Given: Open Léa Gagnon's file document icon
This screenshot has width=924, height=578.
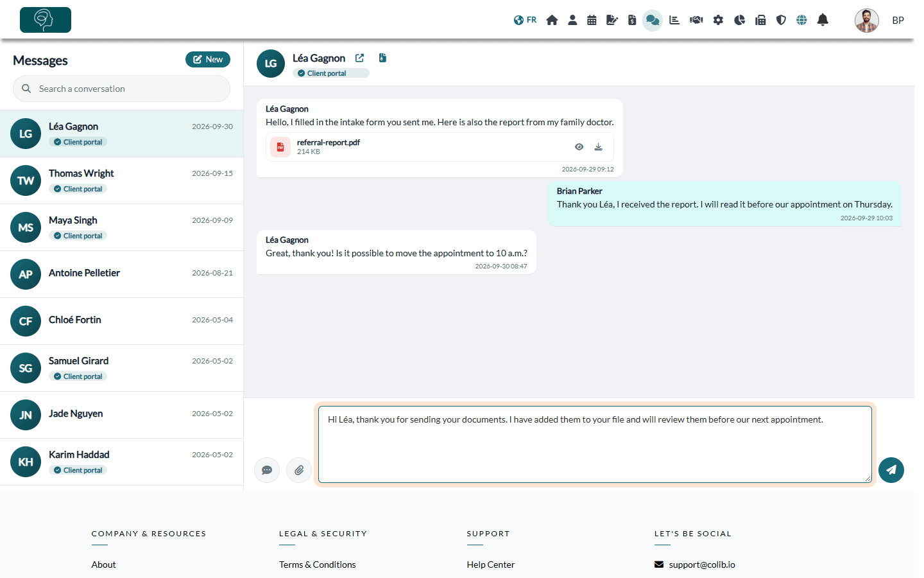Looking at the screenshot, I should 382,58.
